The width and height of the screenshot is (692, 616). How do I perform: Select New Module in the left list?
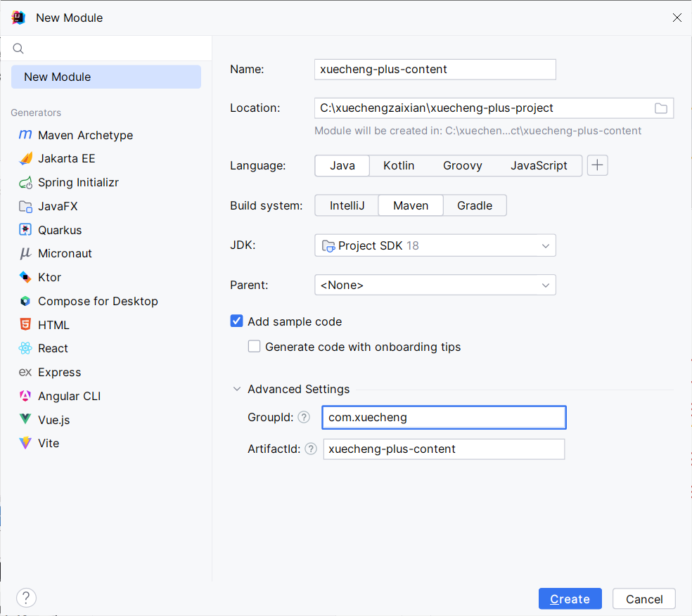(106, 77)
